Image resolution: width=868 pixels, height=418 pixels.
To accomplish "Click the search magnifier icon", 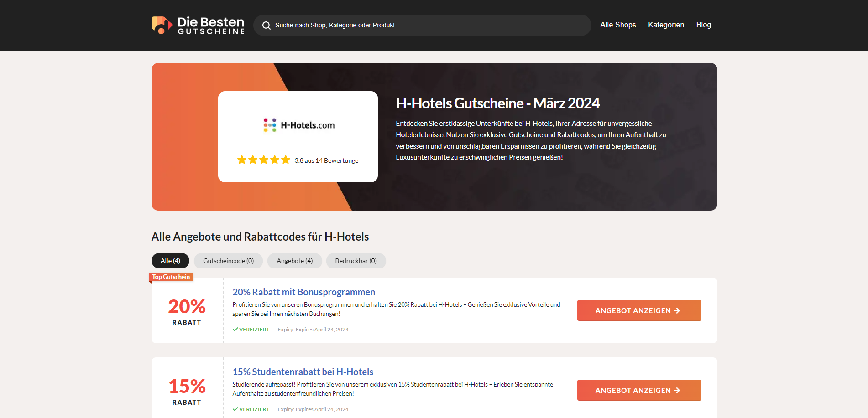I will [267, 26].
